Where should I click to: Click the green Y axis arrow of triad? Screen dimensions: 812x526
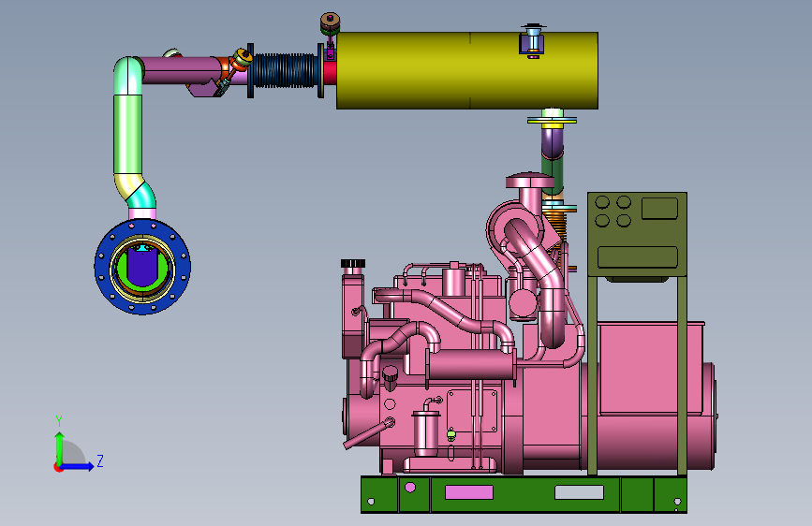tap(59, 448)
